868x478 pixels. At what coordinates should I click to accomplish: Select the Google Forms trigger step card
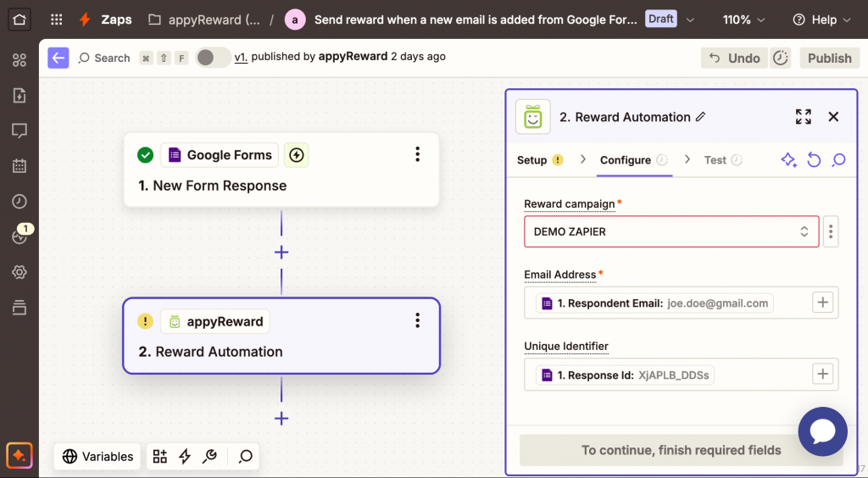tap(281, 170)
